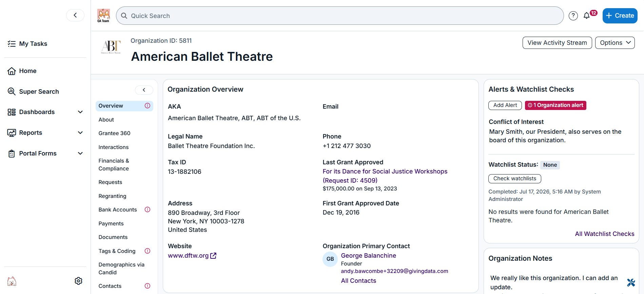Click the alert icon beside Tags & Coding
This screenshot has width=644, height=294.
148,251
